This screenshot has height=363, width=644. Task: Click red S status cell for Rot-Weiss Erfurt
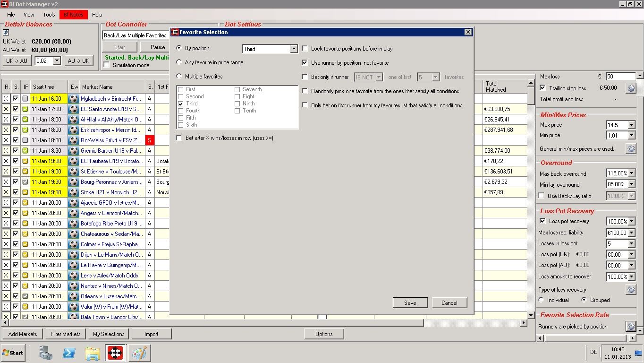pyautogui.click(x=150, y=140)
